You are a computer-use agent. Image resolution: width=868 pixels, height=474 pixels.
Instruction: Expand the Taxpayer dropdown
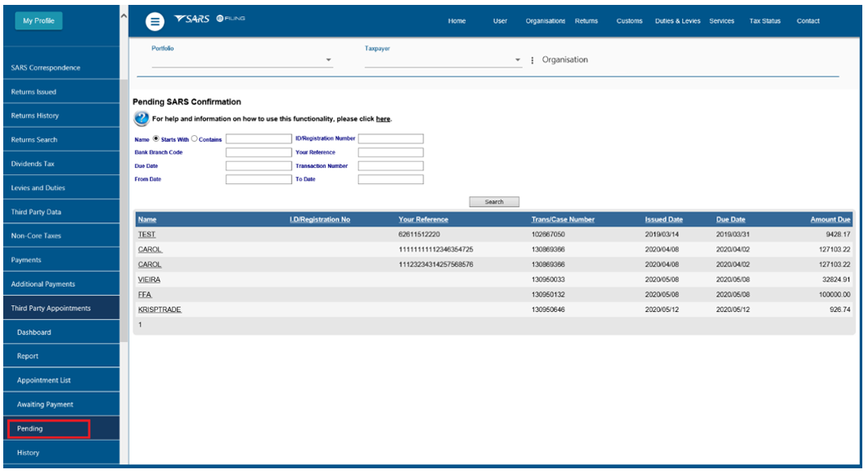(517, 60)
